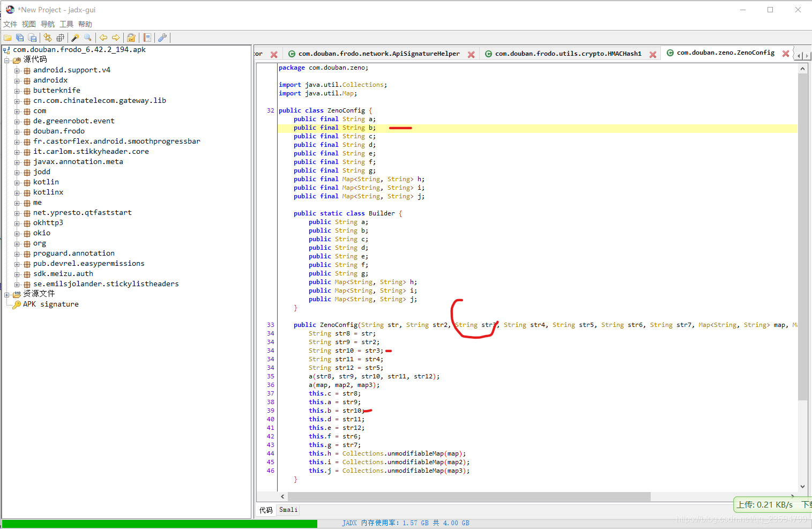This screenshot has width=812, height=529.
Task: Navigate forward with the right arrow icon
Action: 116,38
